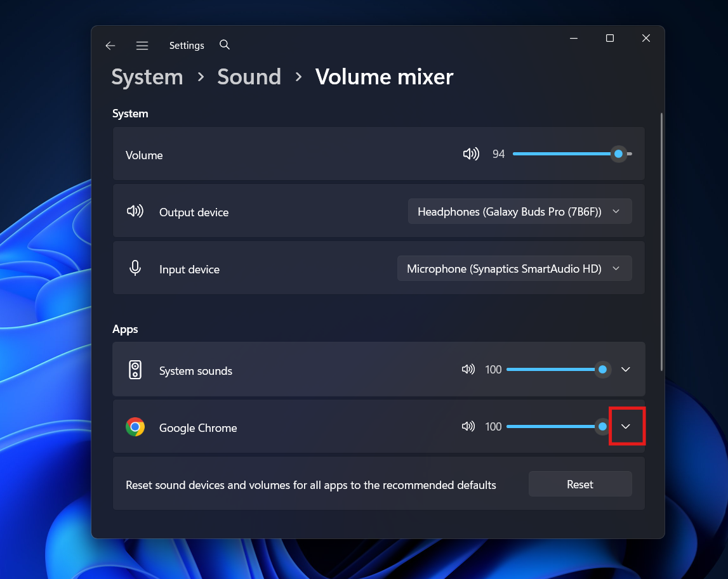Image resolution: width=728 pixels, height=579 pixels.
Task: Open the navigation hamburger menu
Action: 142,45
